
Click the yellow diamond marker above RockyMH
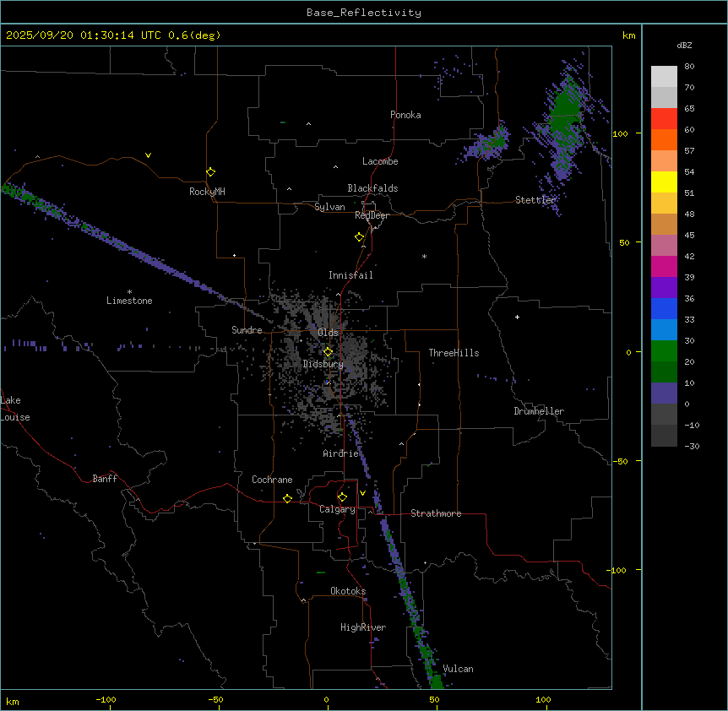pyautogui.click(x=210, y=171)
